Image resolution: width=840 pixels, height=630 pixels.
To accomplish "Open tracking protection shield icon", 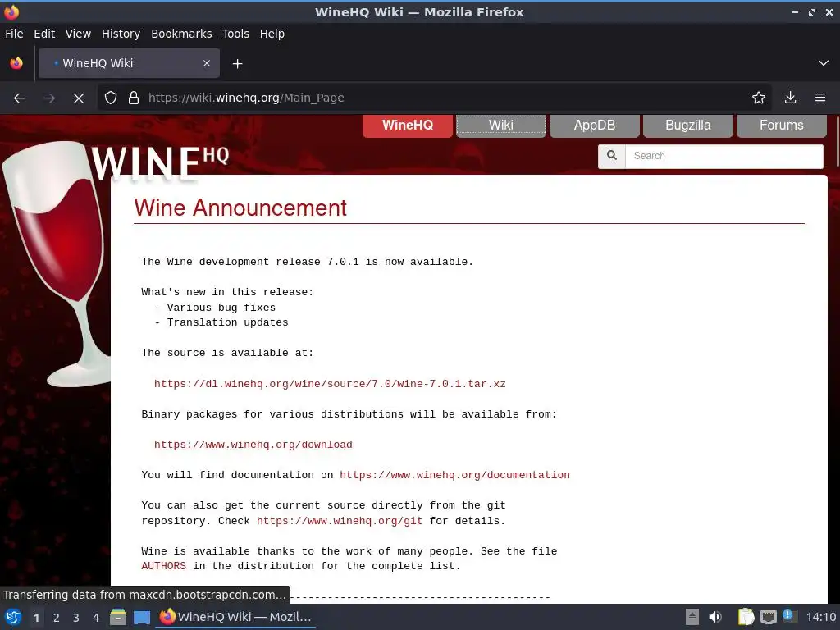I will tap(111, 98).
